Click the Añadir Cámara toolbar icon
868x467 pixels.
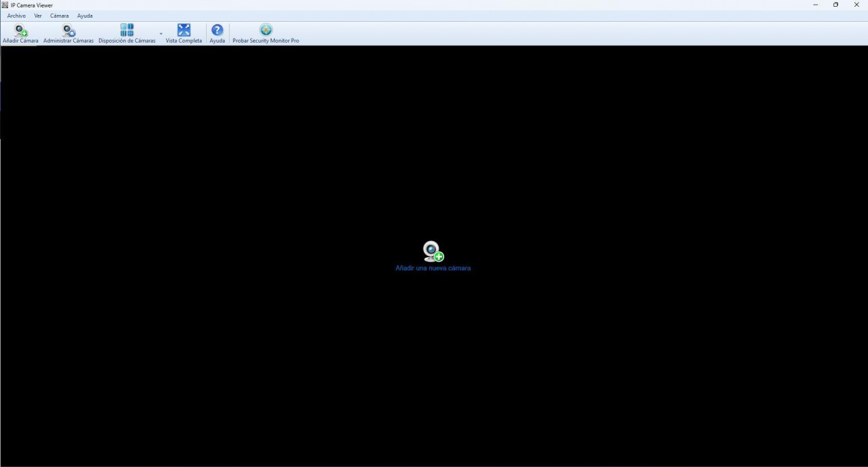tap(21, 30)
